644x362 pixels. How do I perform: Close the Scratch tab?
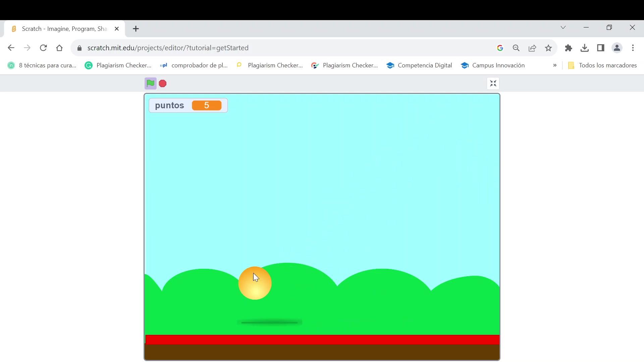click(117, 29)
